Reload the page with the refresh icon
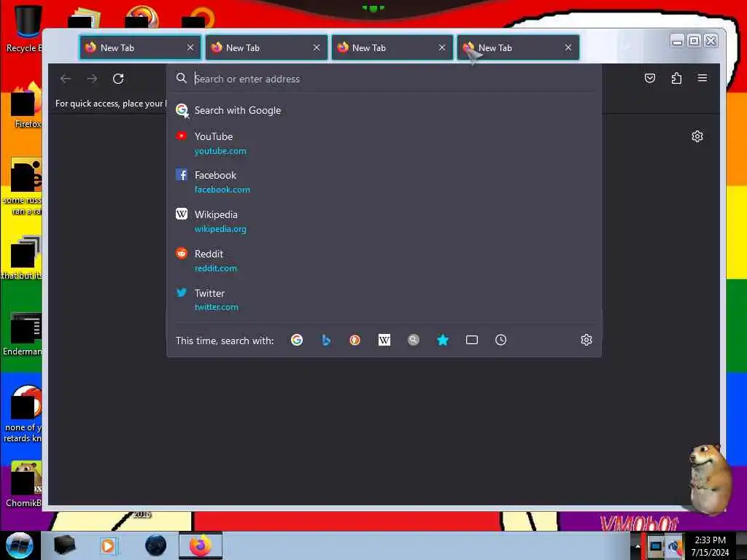 [x=118, y=79]
